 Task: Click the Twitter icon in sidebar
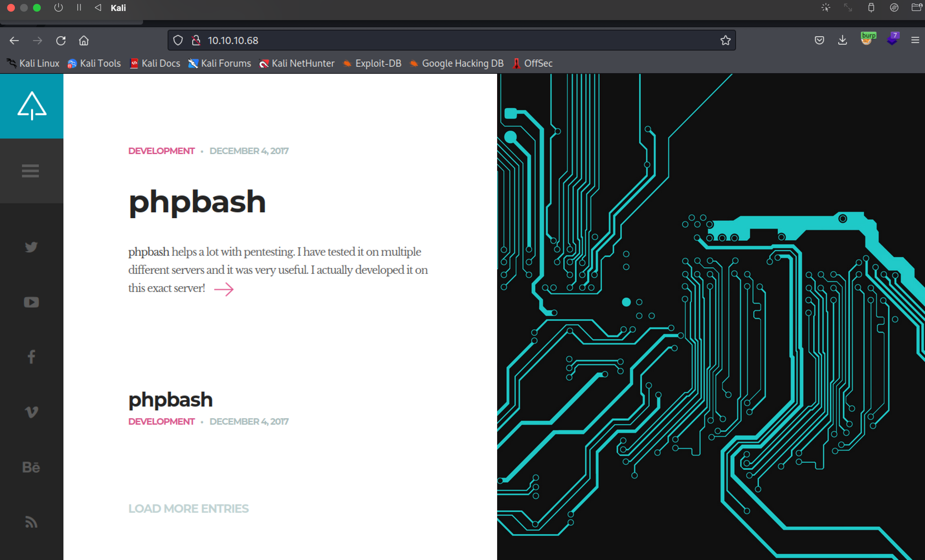coord(31,247)
